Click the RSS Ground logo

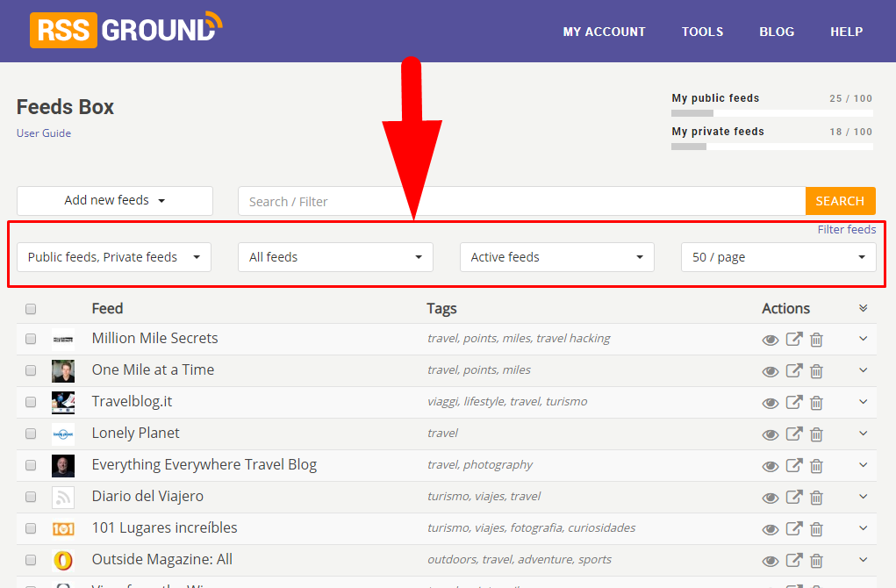[x=126, y=29]
